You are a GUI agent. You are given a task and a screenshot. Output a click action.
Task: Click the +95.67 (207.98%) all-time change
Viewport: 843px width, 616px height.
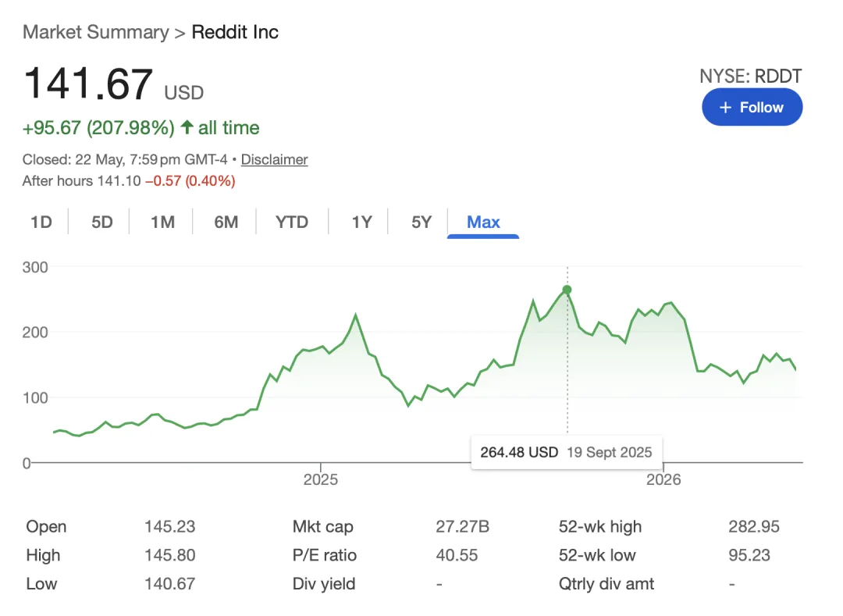[x=98, y=128]
